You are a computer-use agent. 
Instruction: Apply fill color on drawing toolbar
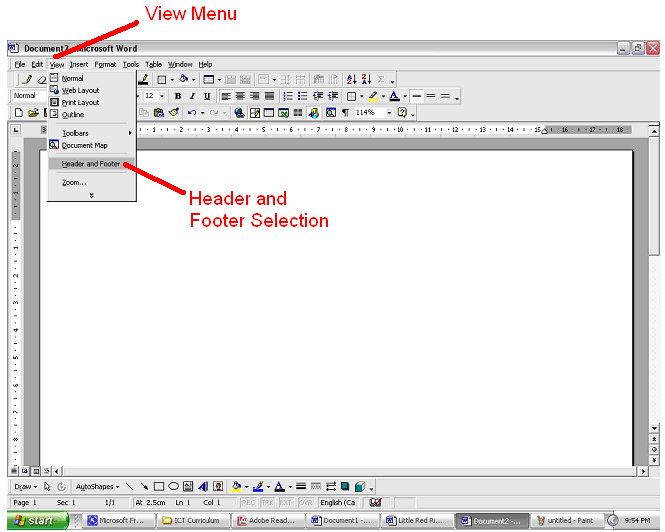point(236,487)
